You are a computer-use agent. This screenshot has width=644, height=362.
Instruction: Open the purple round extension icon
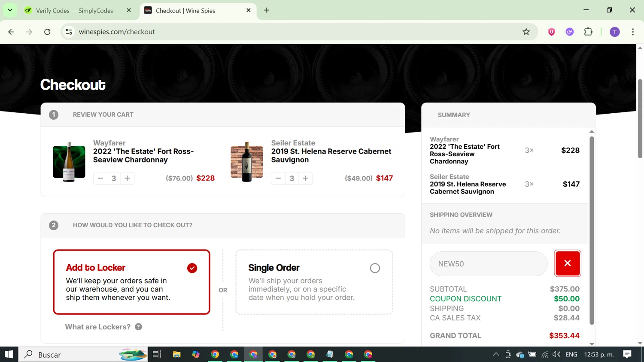tap(570, 32)
